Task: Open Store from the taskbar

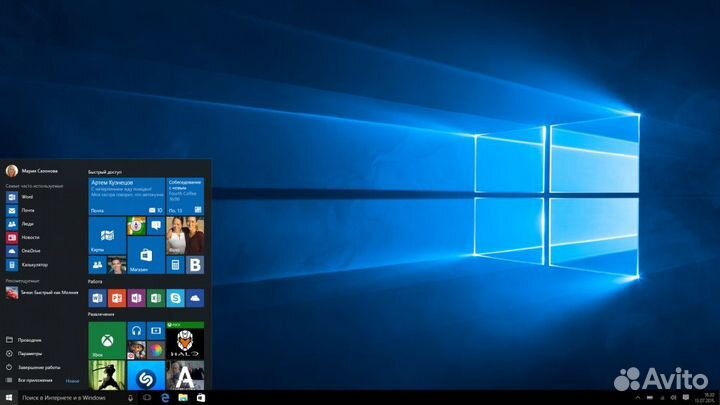Action: (x=201, y=398)
